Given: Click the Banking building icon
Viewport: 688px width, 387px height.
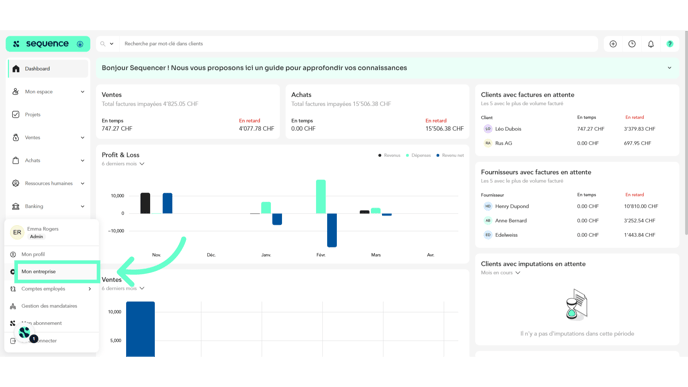Looking at the screenshot, I should click(16, 206).
